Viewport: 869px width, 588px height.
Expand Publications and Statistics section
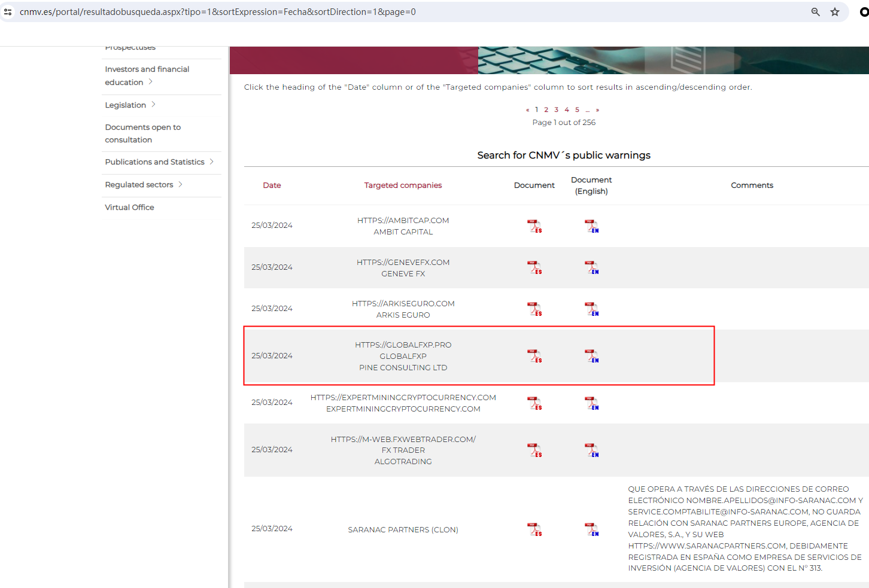coord(159,162)
